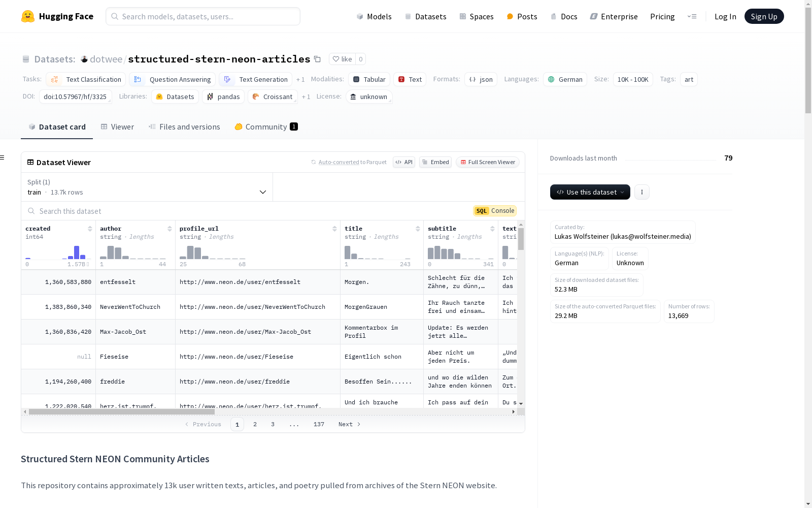Sort the profile_url column
Viewport: 812px width, 508px height.
point(334,229)
